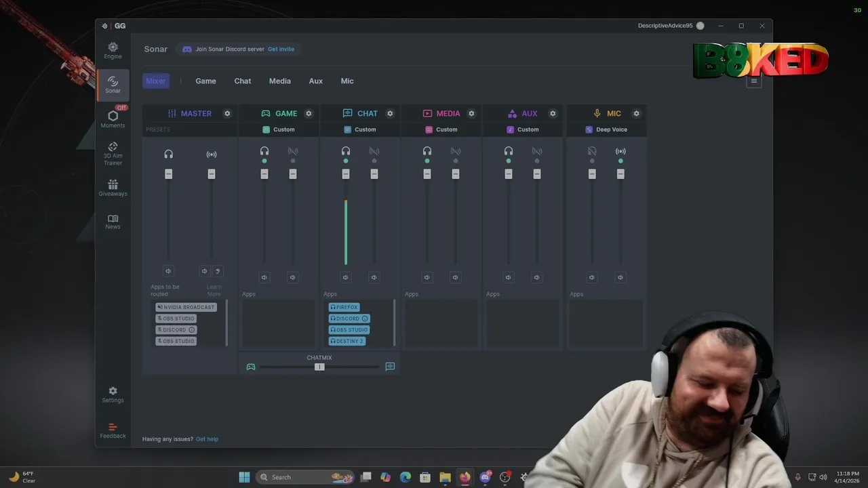The height and width of the screenshot is (488, 868).
Task: Mute MIC stream channel
Action: [x=620, y=277]
